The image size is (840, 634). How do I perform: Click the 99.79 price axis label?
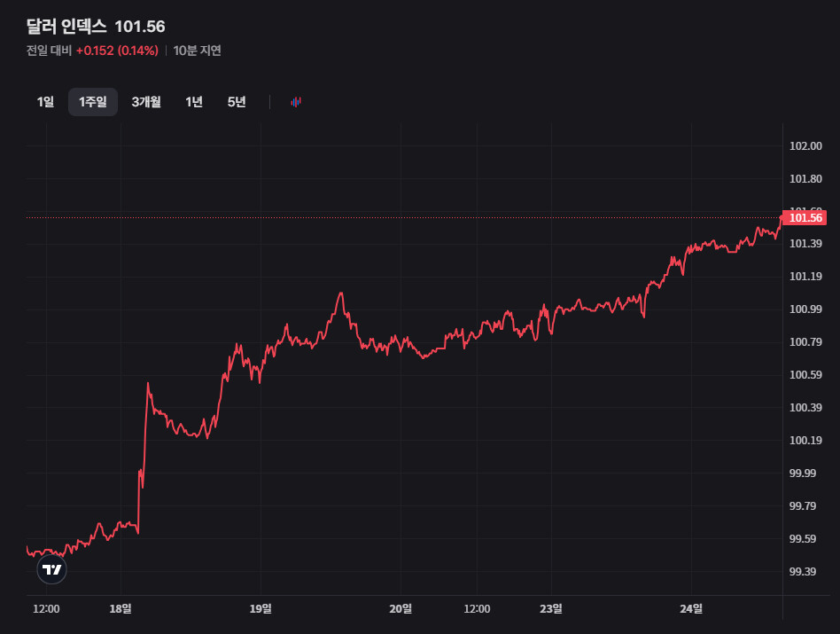pos(803,505)
